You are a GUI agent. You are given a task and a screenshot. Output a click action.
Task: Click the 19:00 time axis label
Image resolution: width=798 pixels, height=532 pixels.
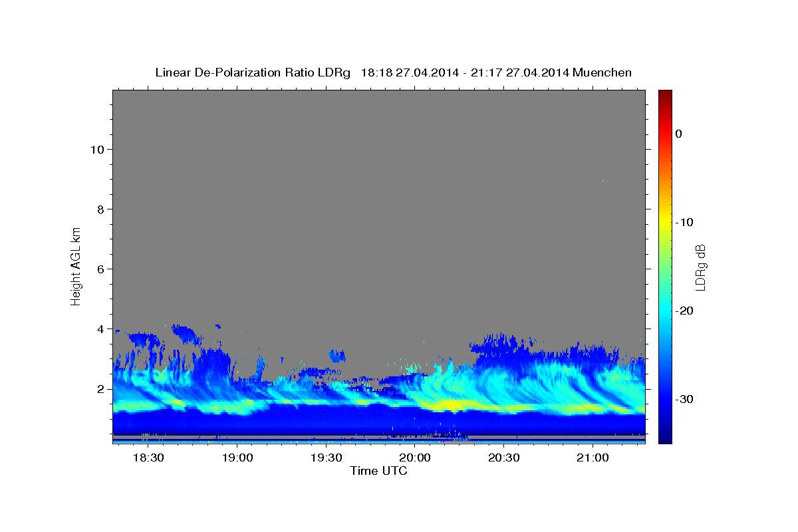point(237,458)
